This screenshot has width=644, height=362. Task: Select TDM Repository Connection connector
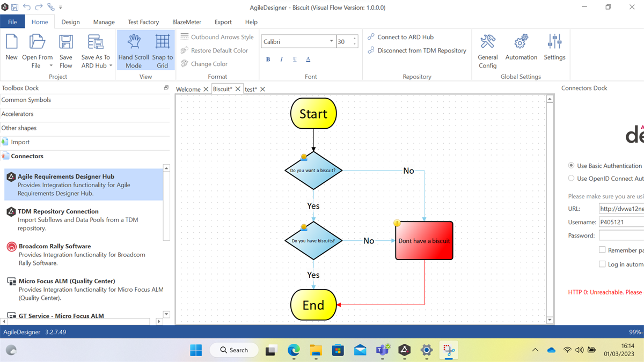(84, 219)
